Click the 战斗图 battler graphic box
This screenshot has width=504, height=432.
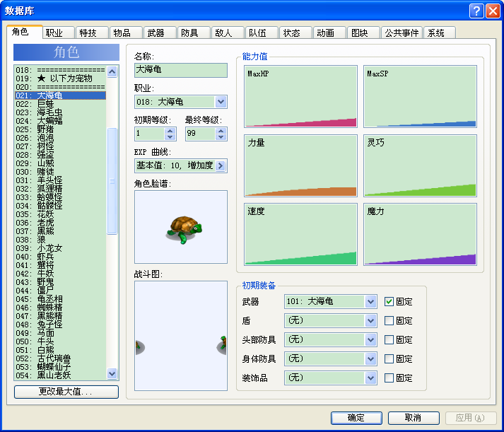[x=181, y=336]
